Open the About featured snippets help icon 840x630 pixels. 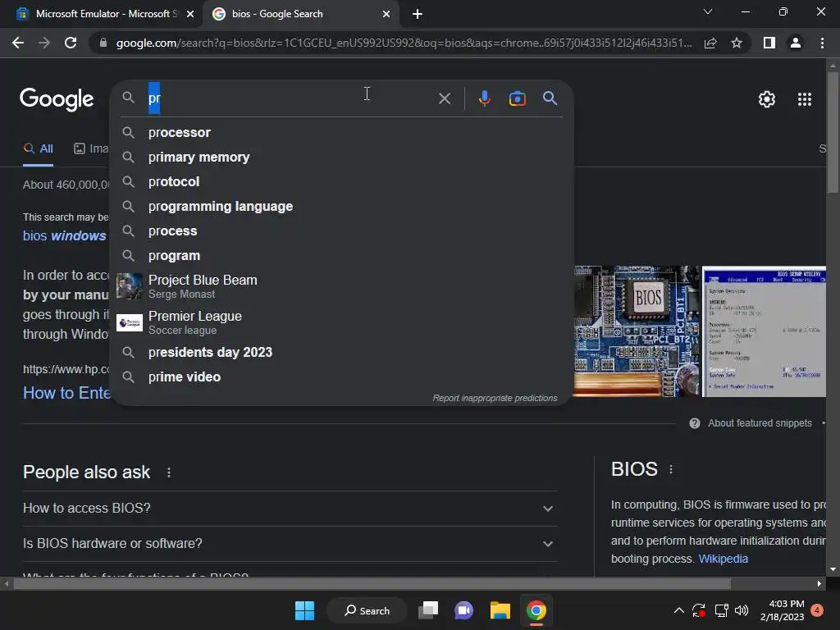pos(695,423)
